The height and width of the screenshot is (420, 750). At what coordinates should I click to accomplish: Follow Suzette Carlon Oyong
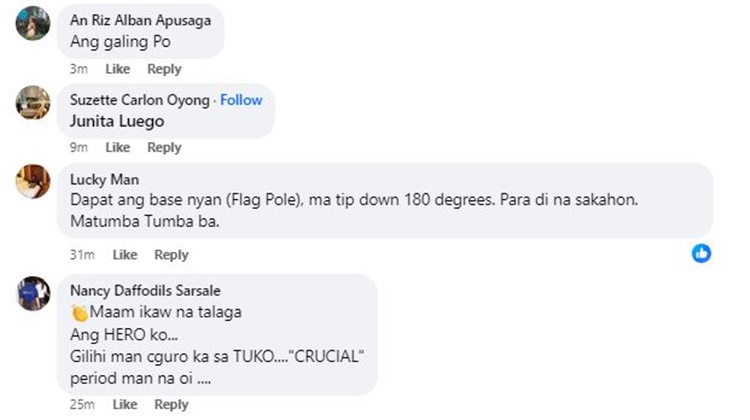coord(241,100)
